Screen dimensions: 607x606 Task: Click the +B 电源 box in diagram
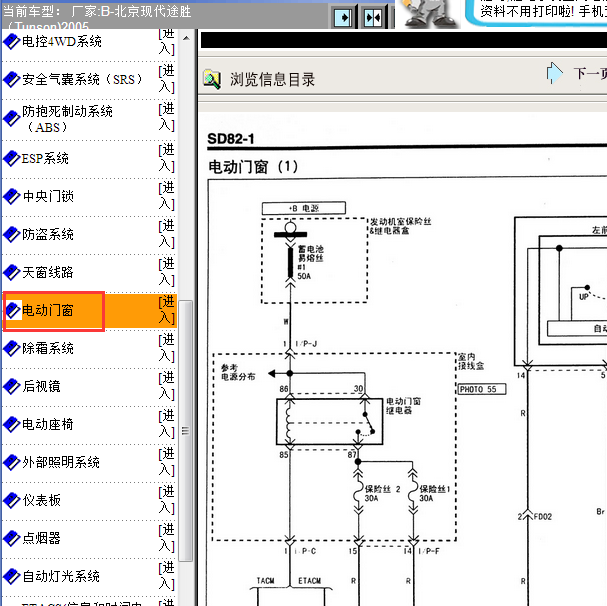(x=304, y=208)
